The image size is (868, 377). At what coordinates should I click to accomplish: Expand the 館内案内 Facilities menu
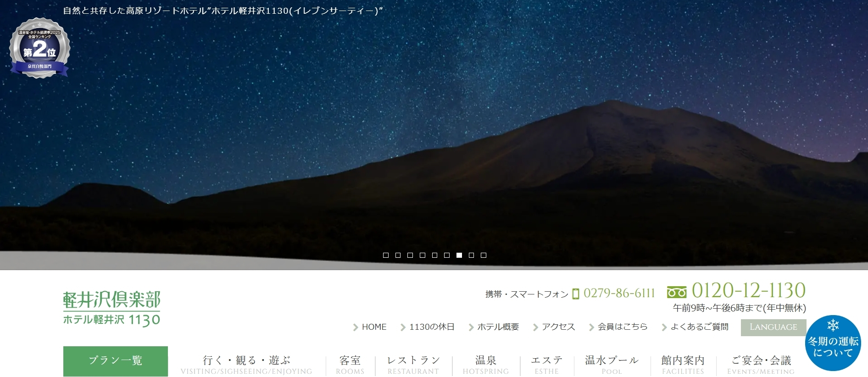coord(683,365)
